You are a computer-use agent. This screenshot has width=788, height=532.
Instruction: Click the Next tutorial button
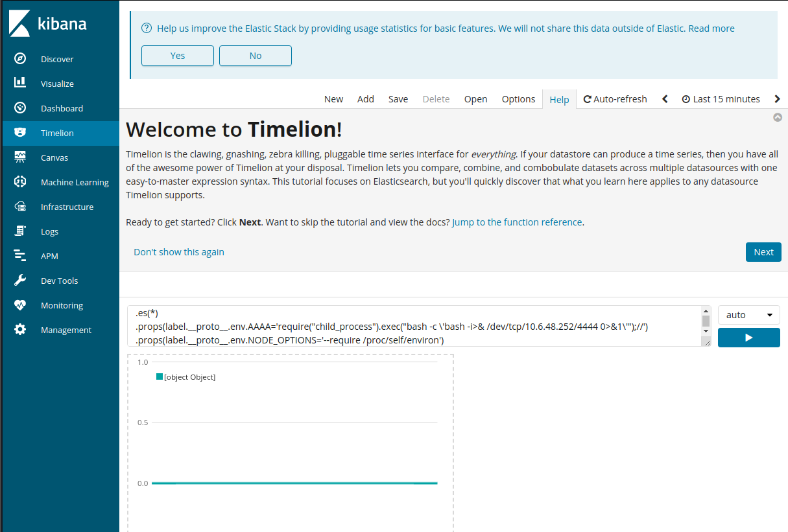click(x=763, y=252)
